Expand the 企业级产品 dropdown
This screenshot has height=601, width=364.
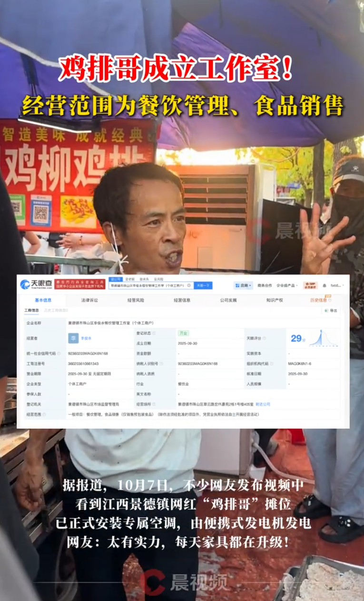coord(286,285)
